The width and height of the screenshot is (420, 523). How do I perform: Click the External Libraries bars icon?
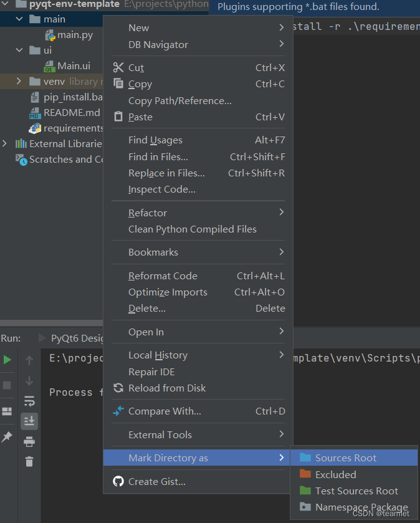point(21,144)
